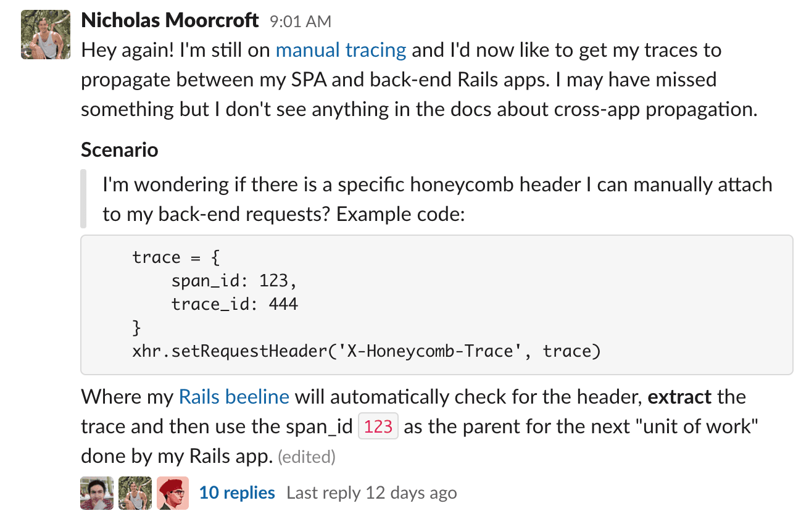
Task: Open the Rails beeline link
Action: (x=234, y=396)
